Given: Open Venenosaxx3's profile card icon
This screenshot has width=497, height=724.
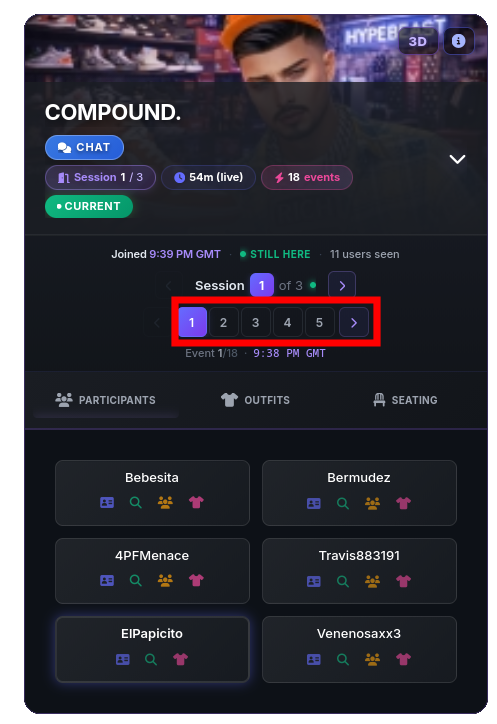Looking at the screenshot, I should [x=314, y=659].
